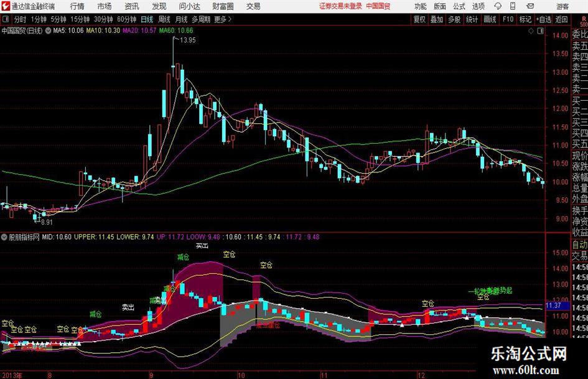Open the 问小达 menu
Viewport: 588px width, 379px height.
189,6
